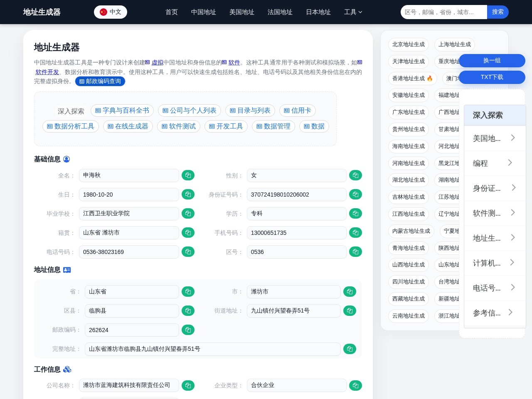Open 美国地址 navigation item
Screen dimensions: 532x399
(242, 12)
